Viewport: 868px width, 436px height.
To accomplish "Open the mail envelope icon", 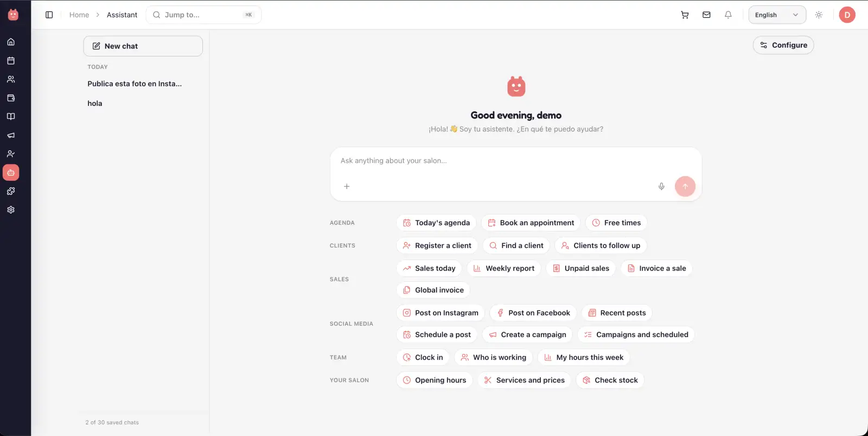I will pyautogui.click(x=706, y=15).
